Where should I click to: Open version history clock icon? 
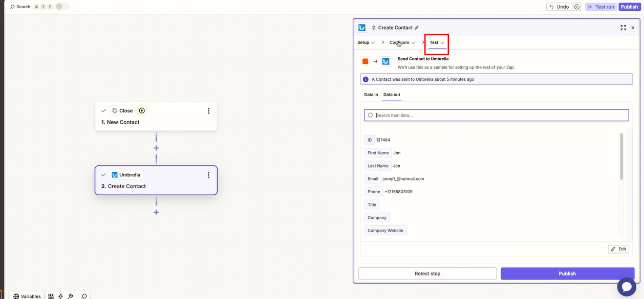(x=577, y=7)
